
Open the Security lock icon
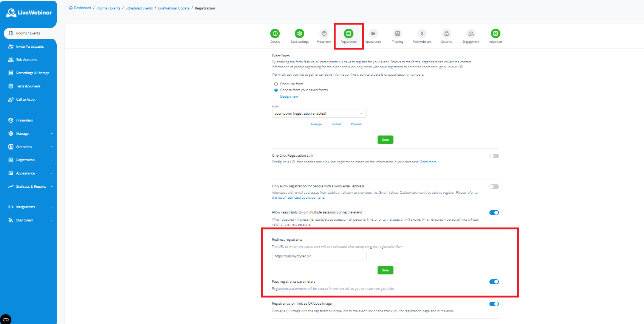[x=446, y=34]
